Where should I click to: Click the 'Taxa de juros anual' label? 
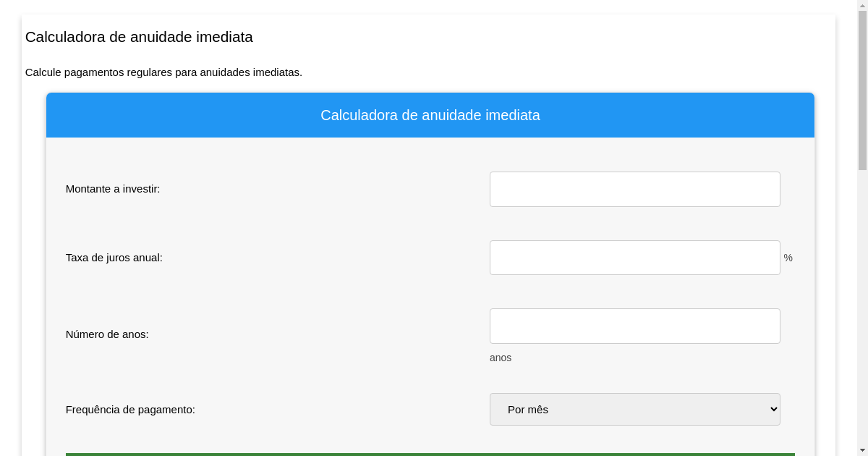pyautogui.click(x=114, y=257)
